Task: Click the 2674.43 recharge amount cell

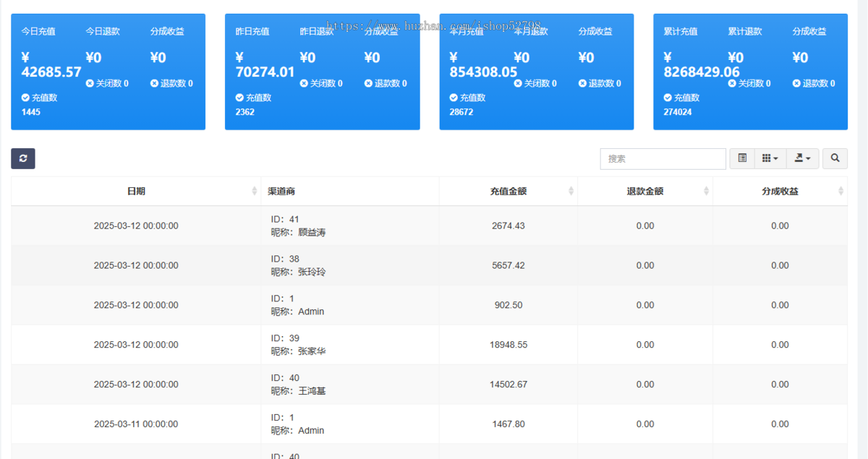Action: coord(509,226)
